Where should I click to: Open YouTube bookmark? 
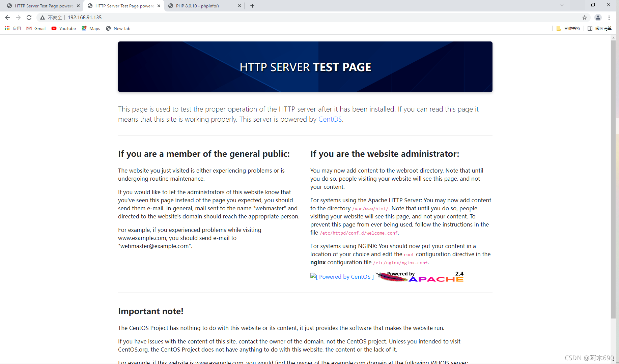click(64, 28)
